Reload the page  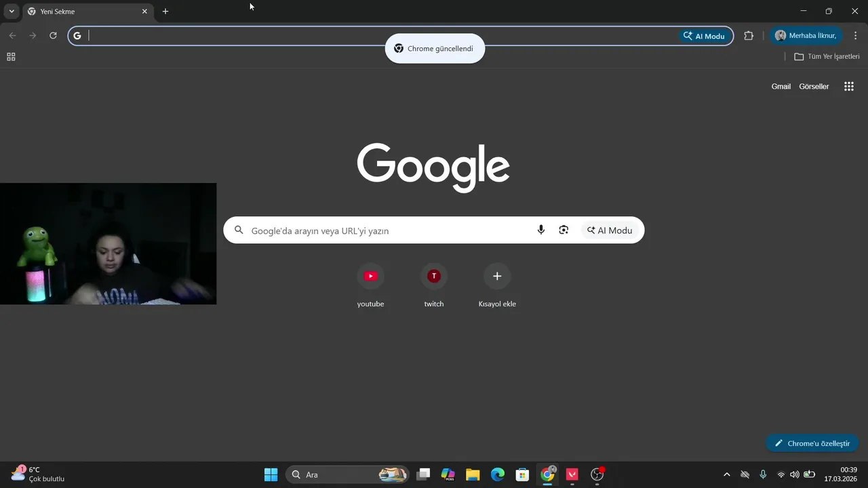click(x=53, y=36)
